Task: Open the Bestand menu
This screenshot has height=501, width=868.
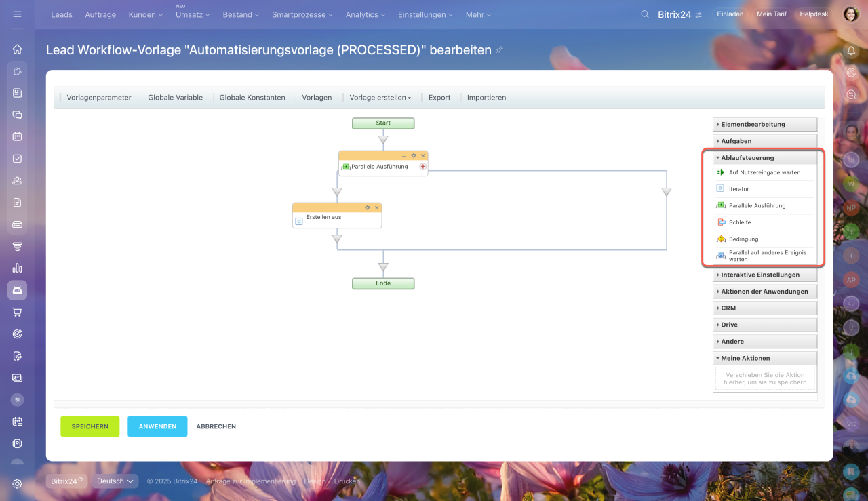Action: (x=241, y=14)
